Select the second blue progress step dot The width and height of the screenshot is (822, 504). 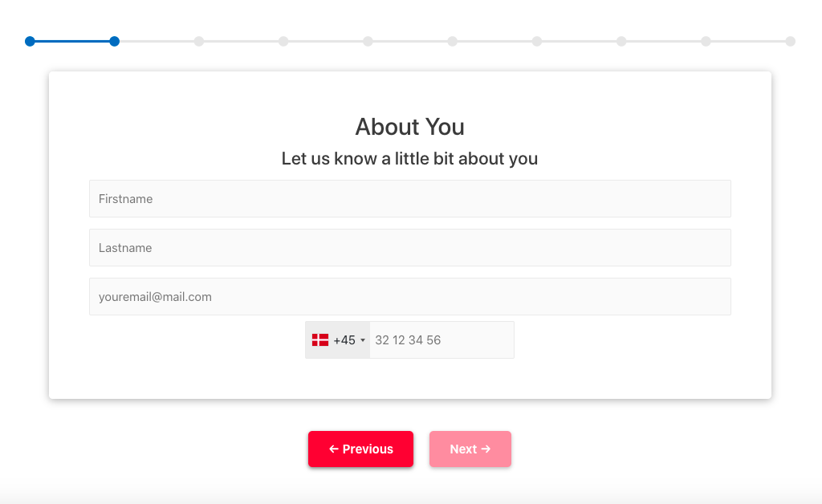click(114, 42)
